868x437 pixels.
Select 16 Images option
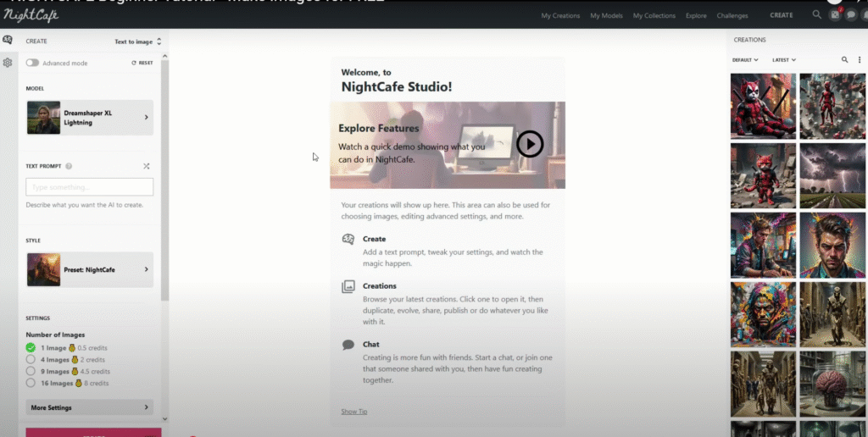tap(31, 383)
